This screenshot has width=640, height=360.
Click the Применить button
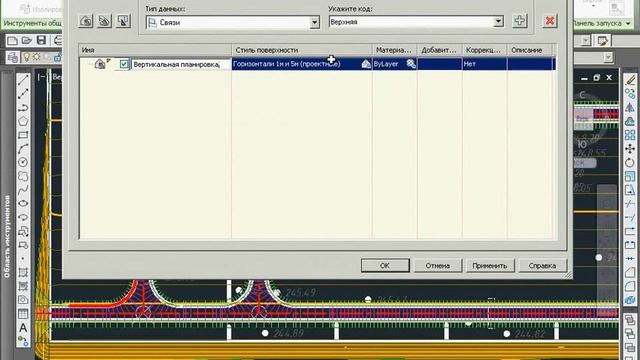[490, 265]
